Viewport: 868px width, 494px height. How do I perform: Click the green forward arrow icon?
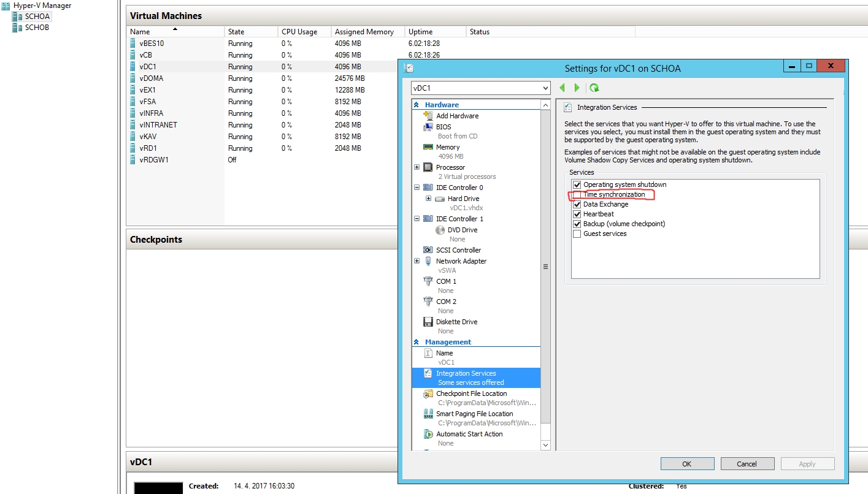(577, 88)
